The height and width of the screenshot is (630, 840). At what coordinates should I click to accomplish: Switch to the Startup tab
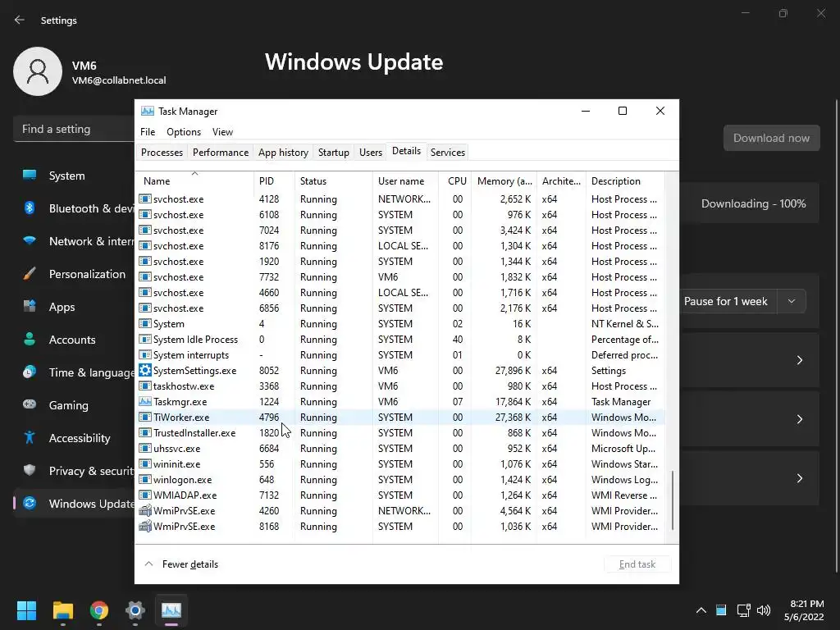coord(333,152)
